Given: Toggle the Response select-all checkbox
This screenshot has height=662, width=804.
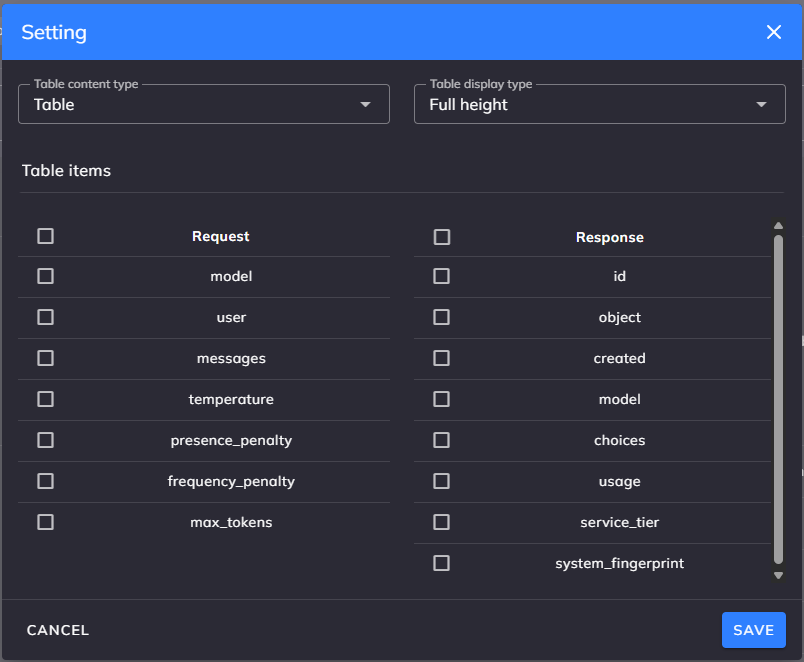Looking at the screenshot, I should [x=441, y=237].
